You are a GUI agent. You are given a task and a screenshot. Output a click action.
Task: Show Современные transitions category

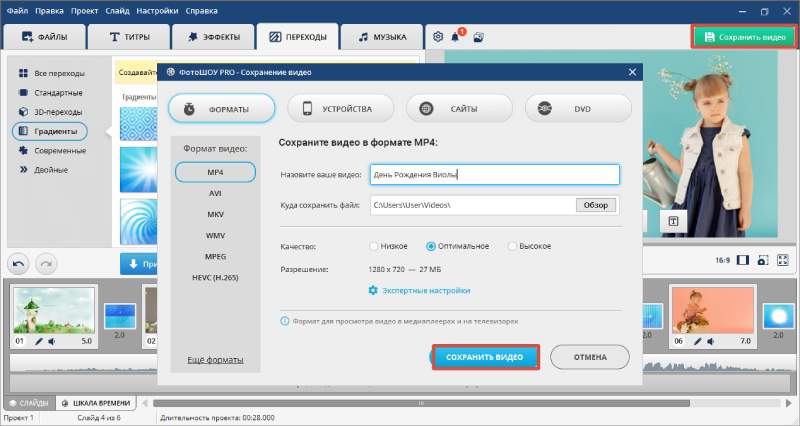pos(52,151)
